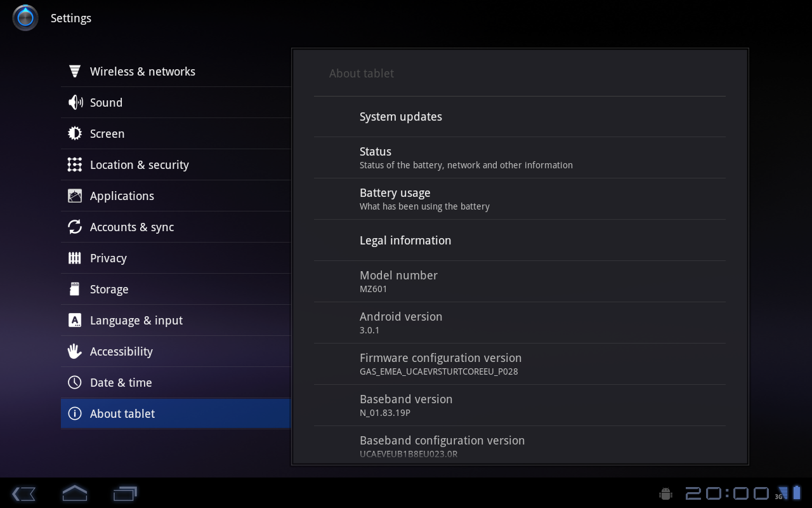Open Language & input settings
This screenshot has height=508, width=812.
[x=176, y=320]
